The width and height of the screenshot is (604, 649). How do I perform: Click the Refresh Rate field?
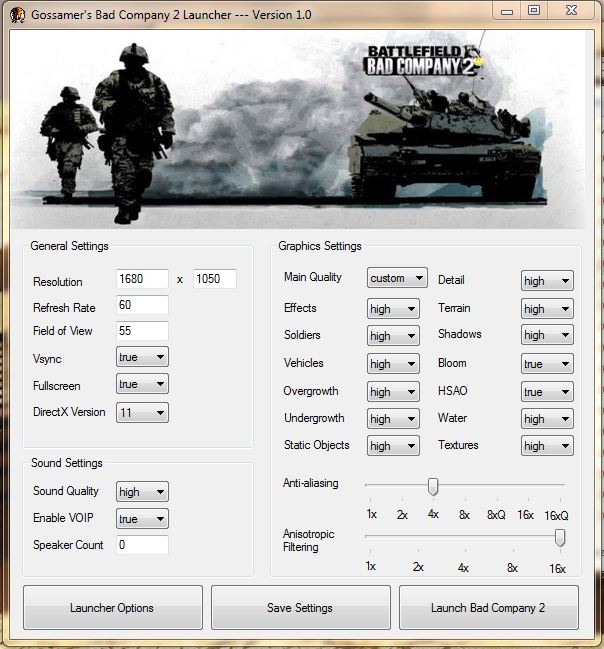(x=142, y=305)
